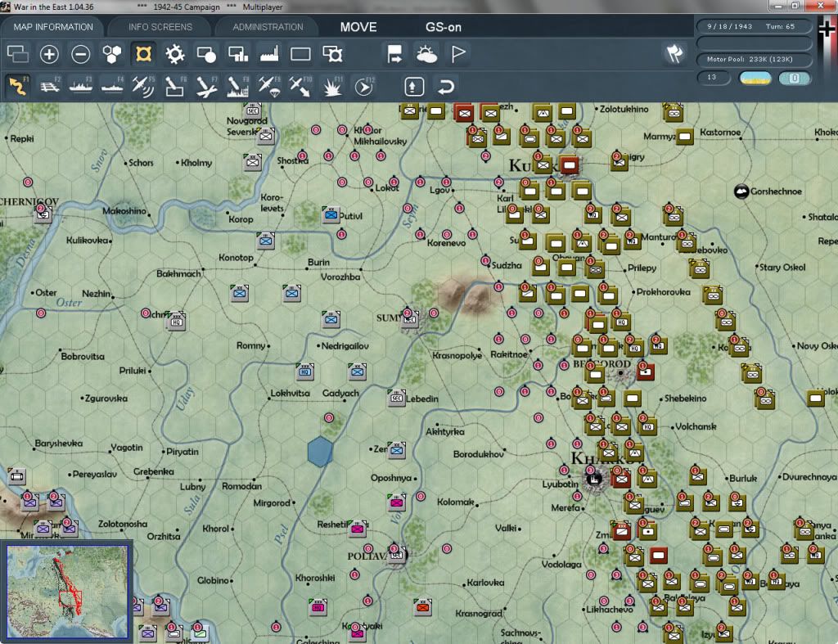
Task: Select the unit counter at Chernigov
Action: (43, 214)
